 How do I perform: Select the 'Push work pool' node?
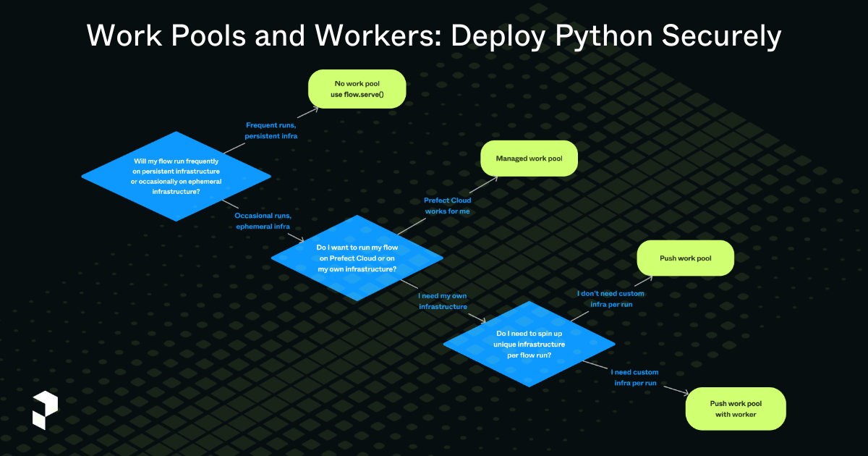[685, 258]
